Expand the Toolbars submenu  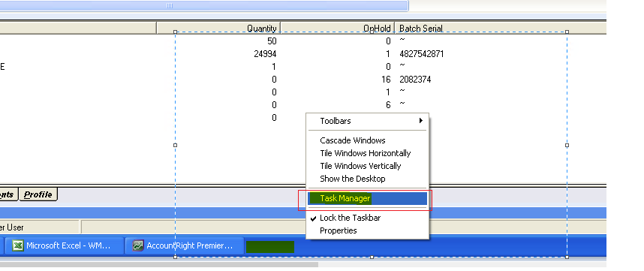pyautogui.click(x=368, y=121)
